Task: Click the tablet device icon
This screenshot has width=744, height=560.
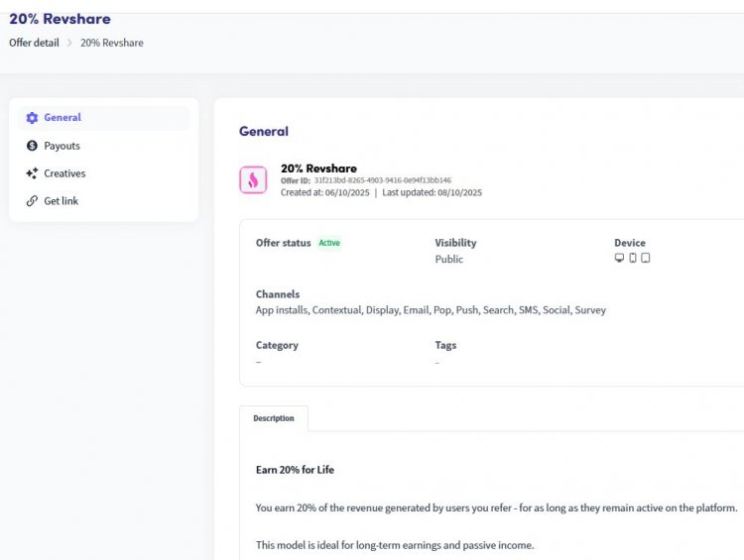Action: click(646, 259)
